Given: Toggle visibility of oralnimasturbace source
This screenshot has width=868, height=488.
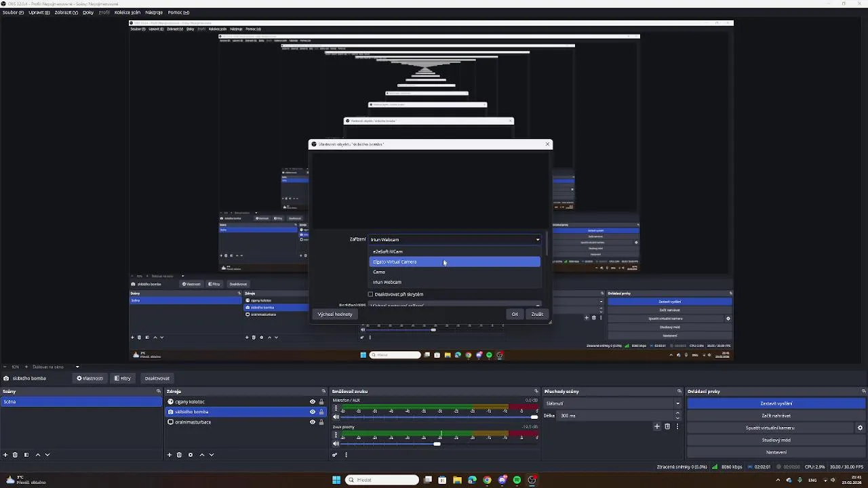Looking at the screenshot, I should point(313,422).
